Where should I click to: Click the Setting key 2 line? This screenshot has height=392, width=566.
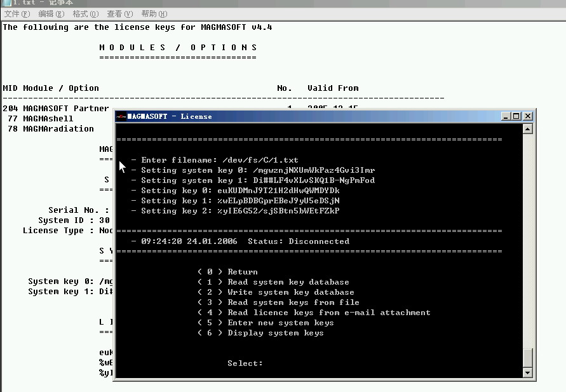235,210
